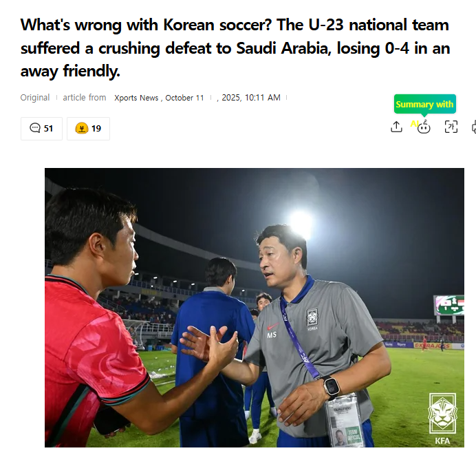Open the Original article link
This screenshot has width=476, height=464.
coord(35,98)
